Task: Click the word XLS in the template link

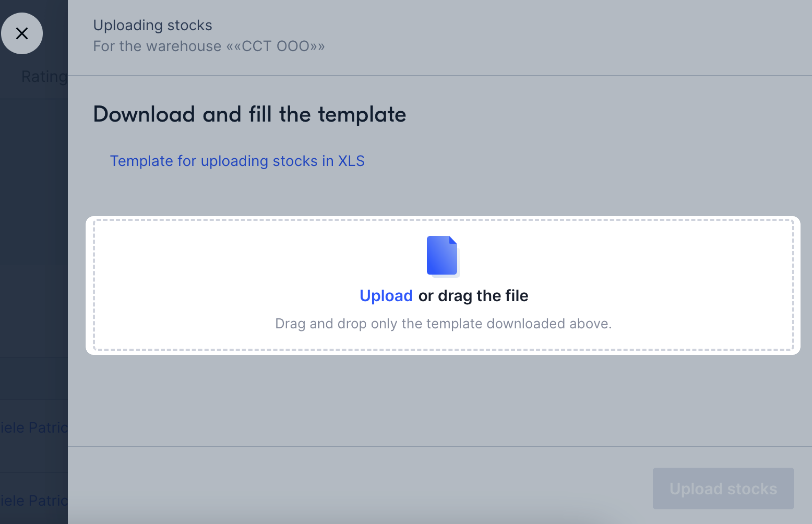Action: (x=351, y=161)
